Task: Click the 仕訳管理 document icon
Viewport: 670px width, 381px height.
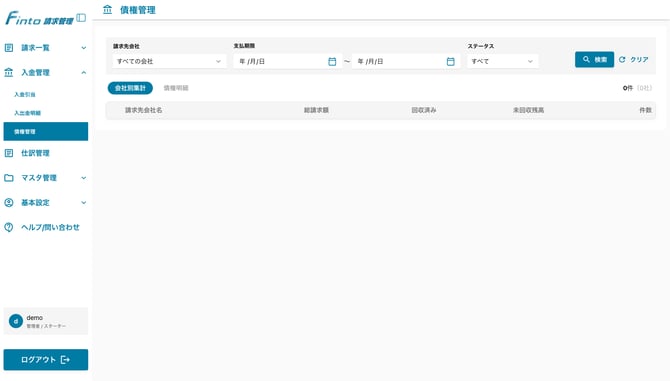Action: [x=9, y=153]
